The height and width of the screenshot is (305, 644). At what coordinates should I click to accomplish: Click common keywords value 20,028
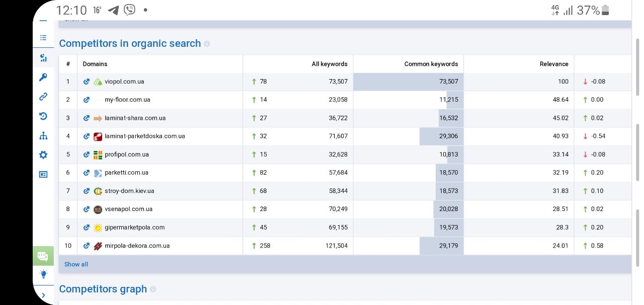point(448,209)
